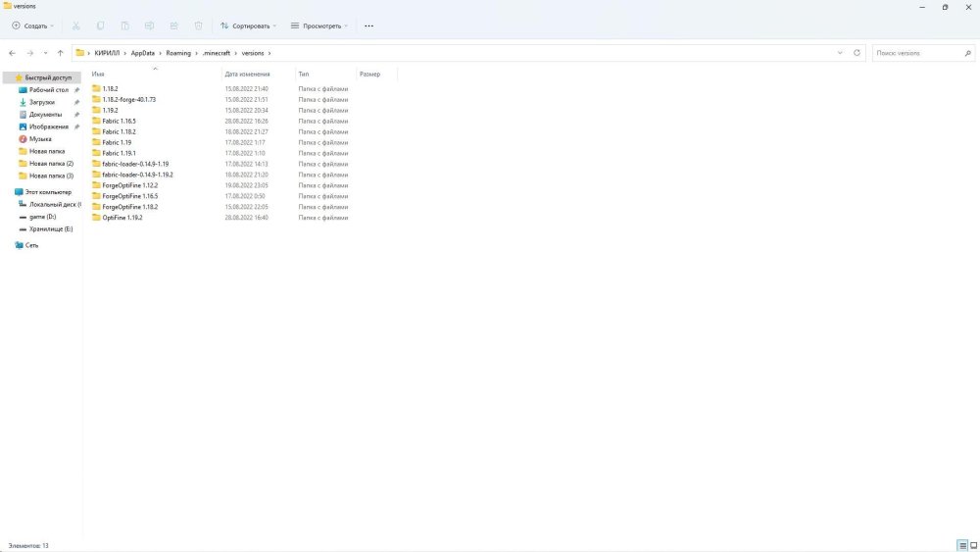This screenshot has height=552, width=980.
Task: Select folder 1.18.2-forge-40.1.73
Action: [128, 99]
